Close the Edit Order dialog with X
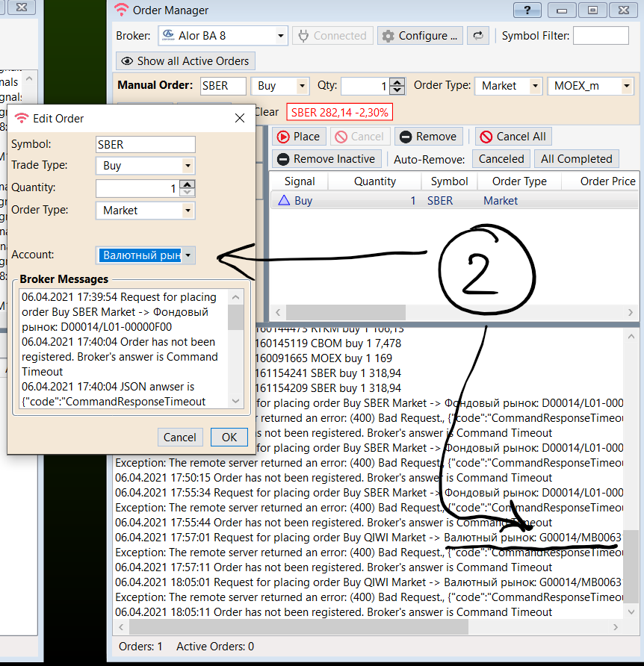This screenshot has width=644, height=666. click(x=240, y=118)
